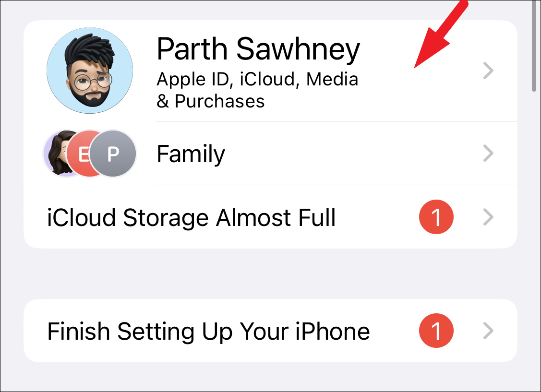541x392 pixels.
Task: Tap "Apple ID, iCloud, Media & Purchases" subtitle
Action: [x=257, y=90]
